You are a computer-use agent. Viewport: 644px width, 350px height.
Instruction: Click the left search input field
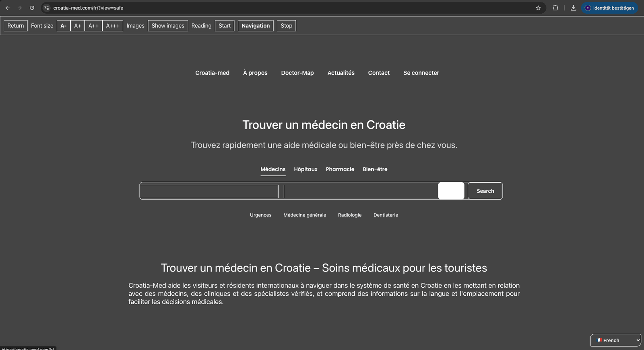pos(209,191)
